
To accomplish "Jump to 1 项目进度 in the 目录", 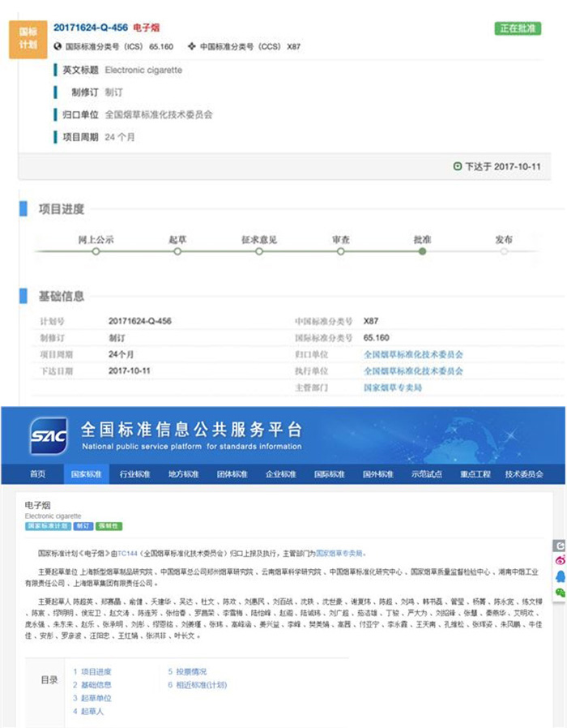I will tap(92, 672).
